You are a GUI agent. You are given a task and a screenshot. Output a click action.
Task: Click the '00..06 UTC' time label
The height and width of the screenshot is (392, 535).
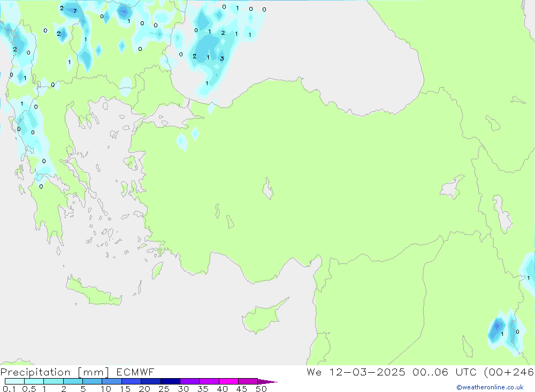pyautogui.click(x=445, y=372)
